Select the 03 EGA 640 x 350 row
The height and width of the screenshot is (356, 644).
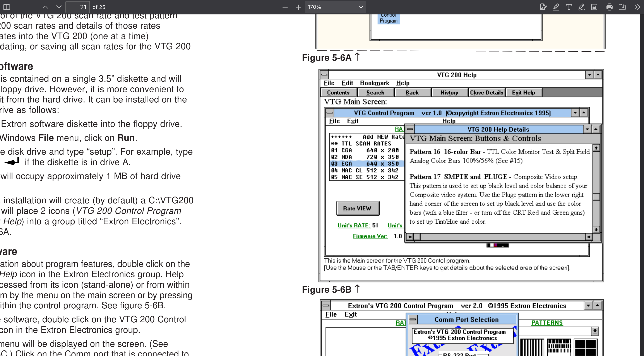[x=366, y=164]
